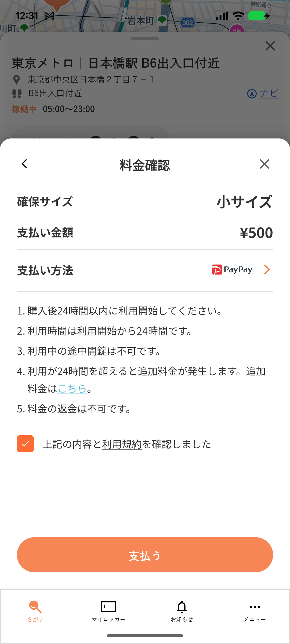This screenshot has width=290, height=644.
Task: Expand payment method options with orange chevron
Action: pos(267,270)
